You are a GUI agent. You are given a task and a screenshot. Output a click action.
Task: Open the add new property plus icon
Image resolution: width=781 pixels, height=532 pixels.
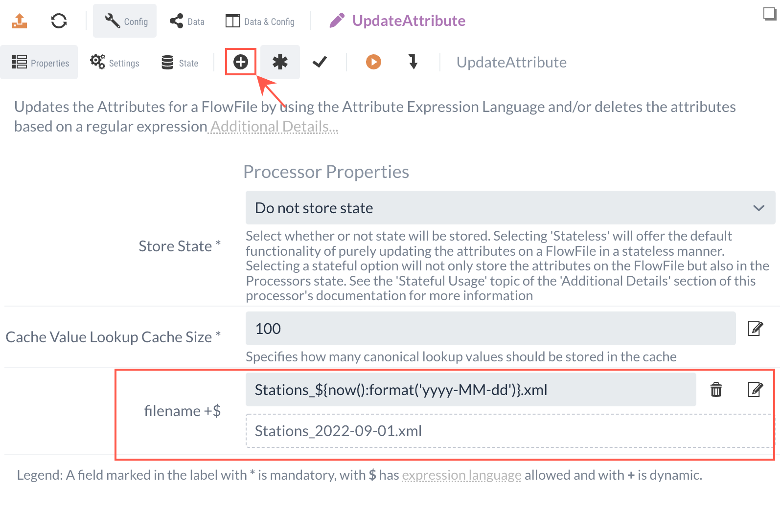point(240,62)
